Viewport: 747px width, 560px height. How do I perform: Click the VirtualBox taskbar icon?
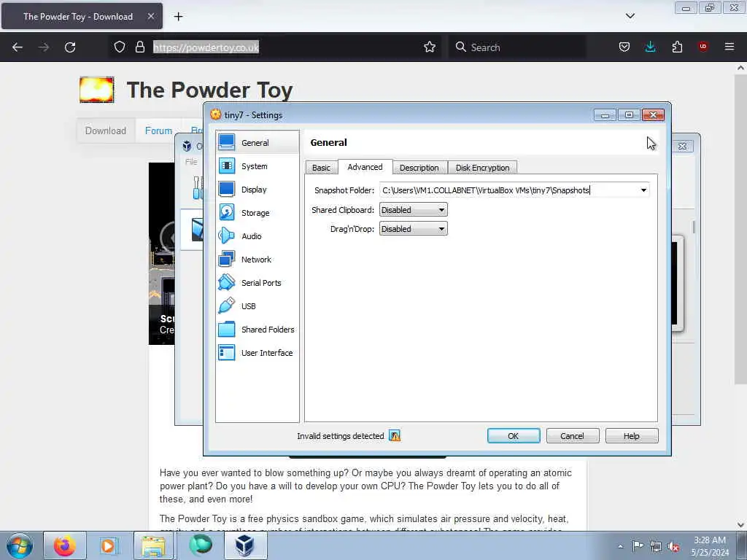[245, 545]
